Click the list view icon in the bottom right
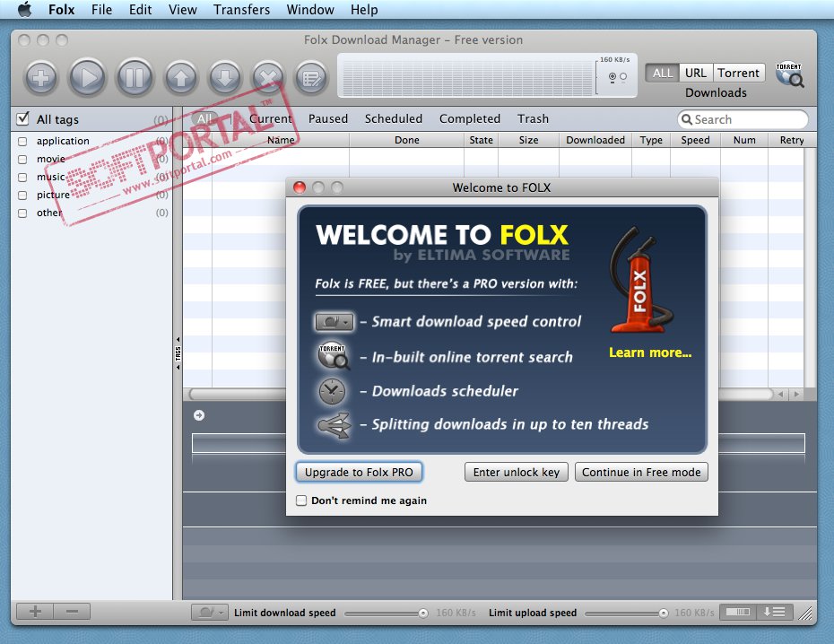The height and width of the screenshot is (644, 834). click(775, 612)
